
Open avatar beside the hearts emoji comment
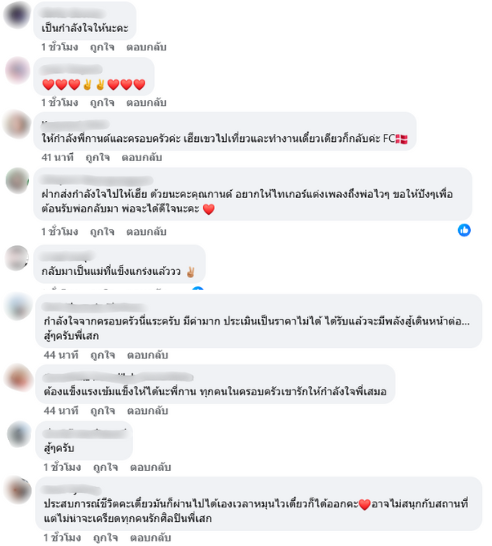17,70
